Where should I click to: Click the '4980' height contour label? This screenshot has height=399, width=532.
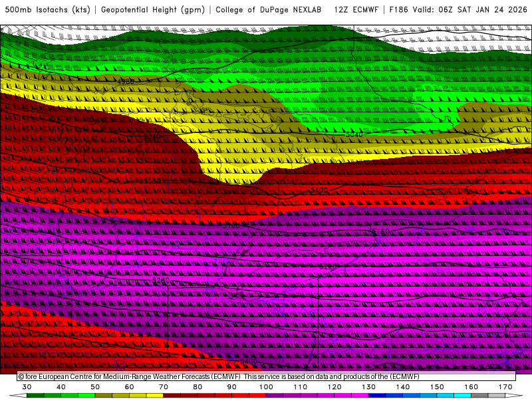click(126, 82)
